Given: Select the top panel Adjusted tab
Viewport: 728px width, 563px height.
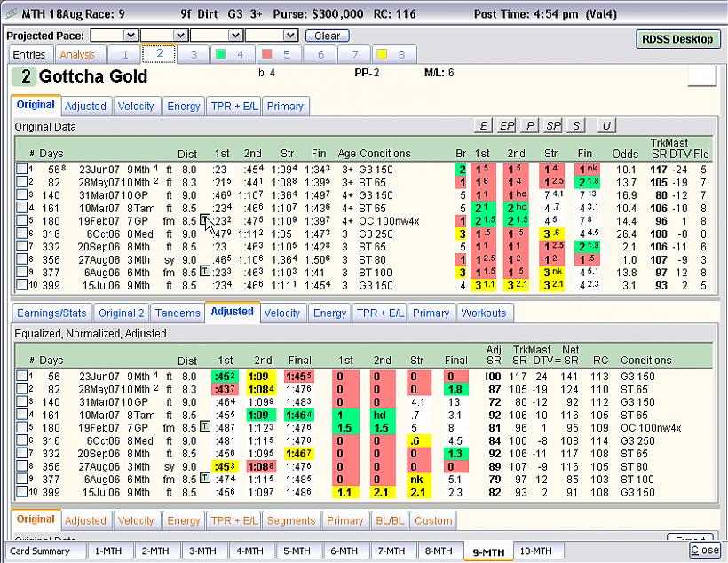Looking at the screenshot, I should (85, 106).
